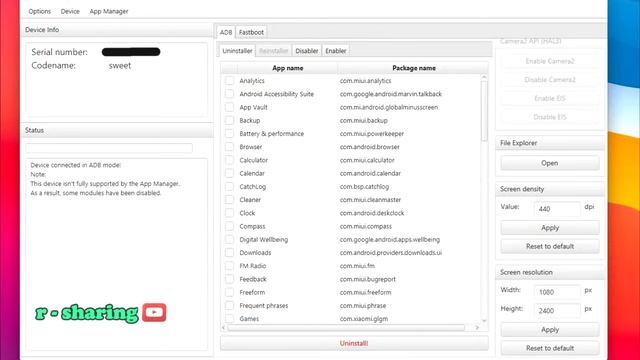Screen dimensions: 640x360
Task: Switch to the ADB tab
Action: 226,32
